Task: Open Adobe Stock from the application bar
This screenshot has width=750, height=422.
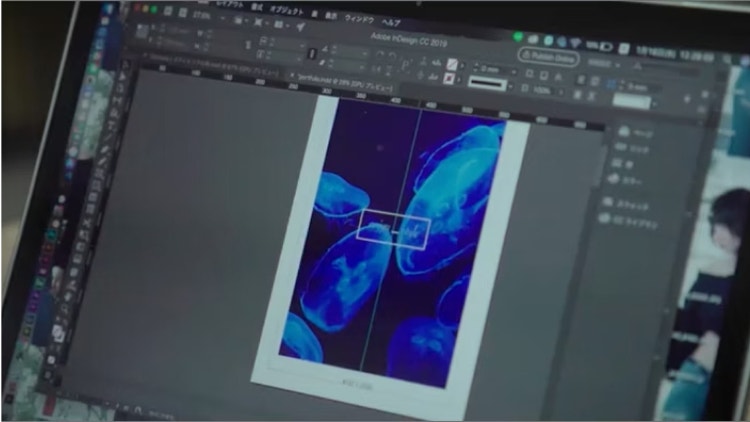Action: [183, 12]
